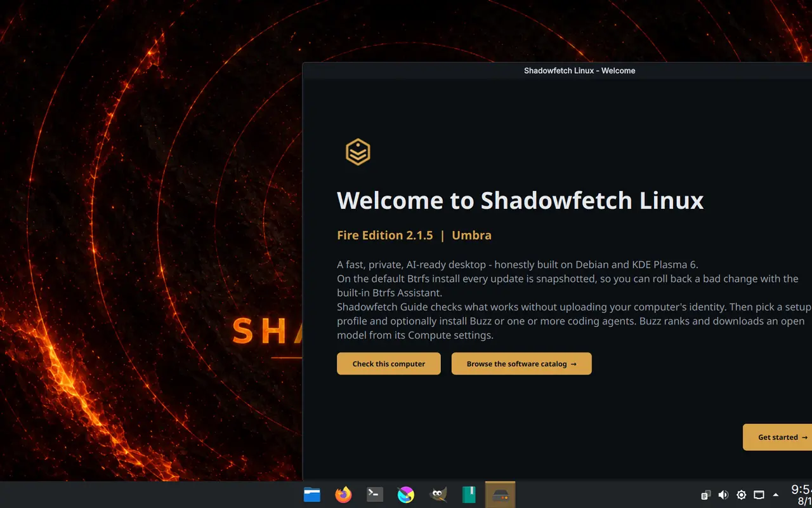The height and width of the screenshot is (508, 812).
Task: Launch the Krita paint app from the taskbar
Action: (406, 495)
